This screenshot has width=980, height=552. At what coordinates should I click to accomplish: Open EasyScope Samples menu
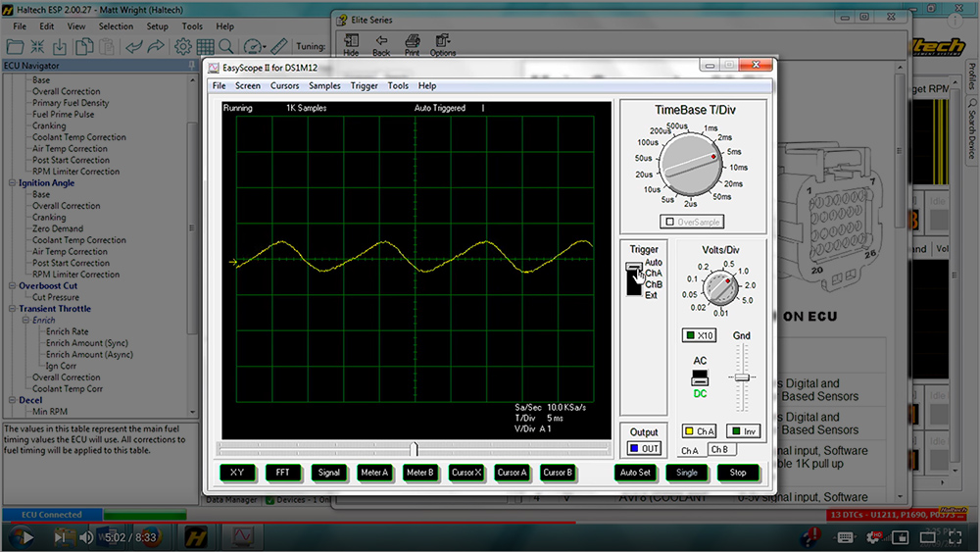point(324,85)
